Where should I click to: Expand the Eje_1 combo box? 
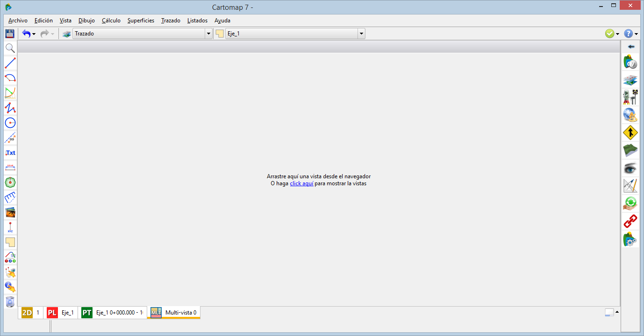point(361,34)
